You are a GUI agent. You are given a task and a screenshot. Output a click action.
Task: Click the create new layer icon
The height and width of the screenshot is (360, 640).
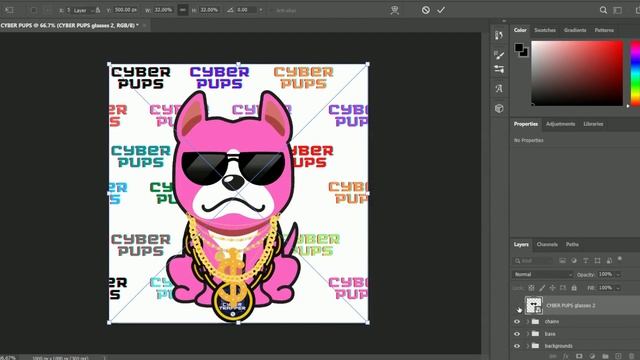[x=618, y=356]
